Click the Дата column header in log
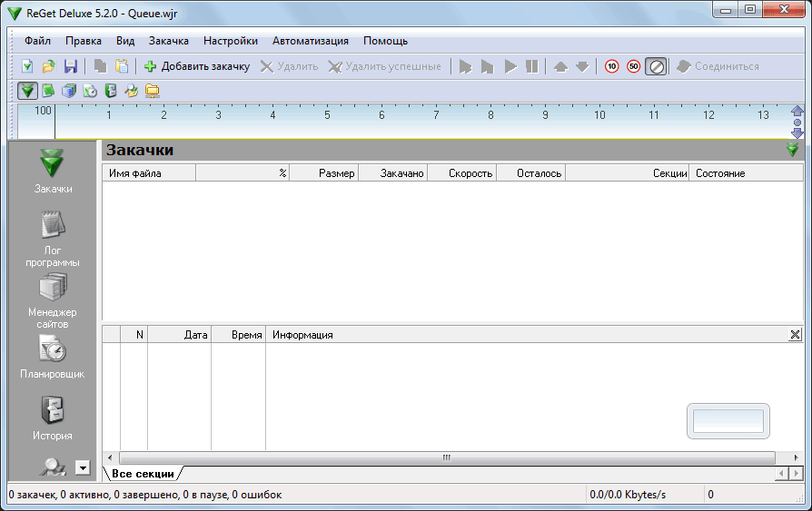The width and height of the screenshot is (812, 511). pos(180,334)
